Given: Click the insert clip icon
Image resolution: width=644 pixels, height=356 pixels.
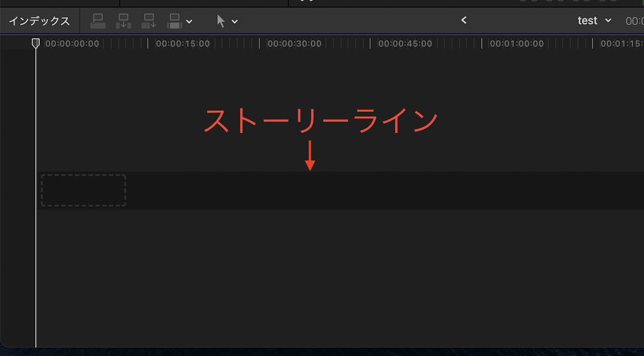Looking at the screenshot, I should tap(123, 21).
